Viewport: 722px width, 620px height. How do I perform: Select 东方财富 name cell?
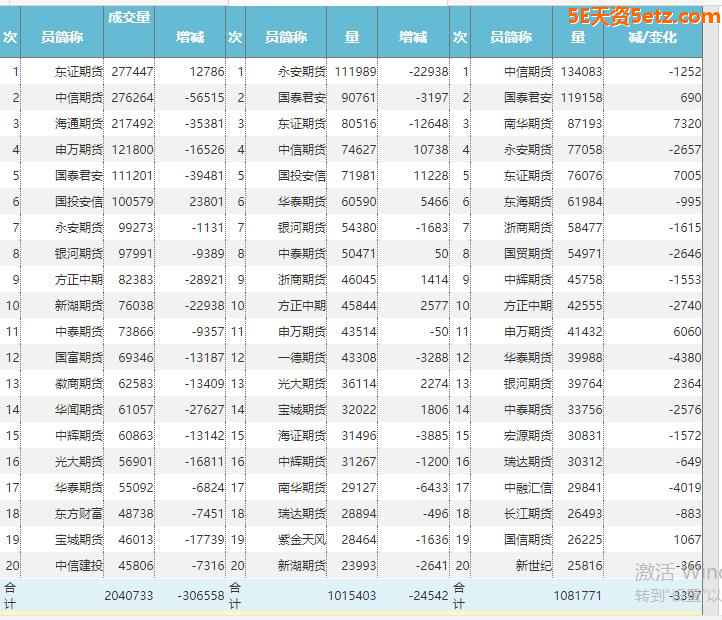[79, 514]
